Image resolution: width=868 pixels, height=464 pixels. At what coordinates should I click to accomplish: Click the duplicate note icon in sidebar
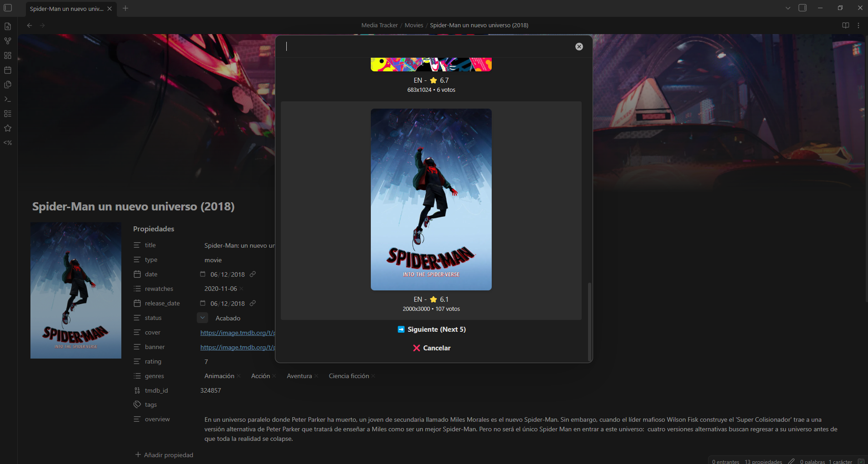tap(7, 85)
